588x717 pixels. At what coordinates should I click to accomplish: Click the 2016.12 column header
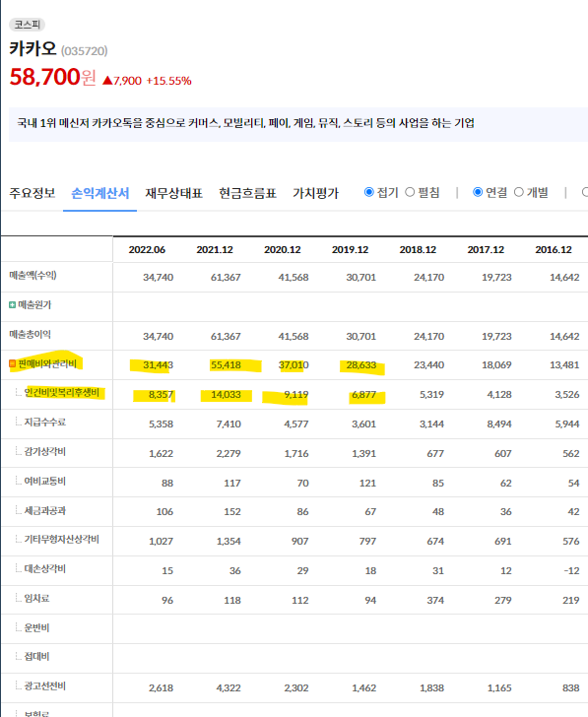(x=554, y=250)
